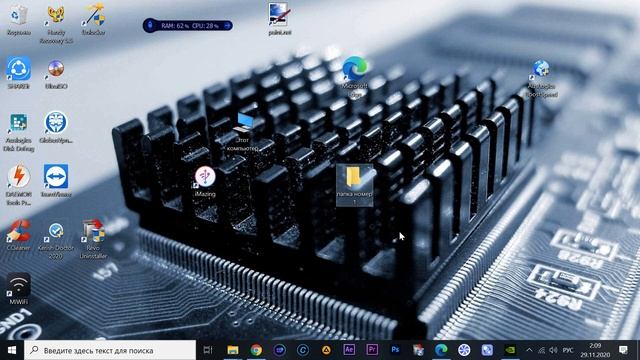Open the volume speaker tray icon
The height and width of the screenshot is (360, 640).
pyautogui.click(x=553, y=350)
